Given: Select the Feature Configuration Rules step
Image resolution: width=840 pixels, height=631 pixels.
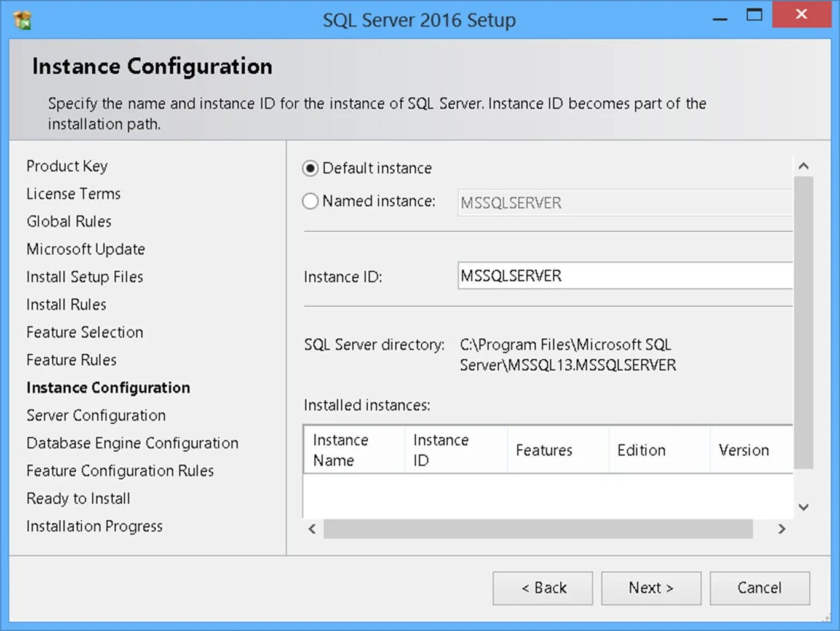Looking at the screenshot, I should coord(120,470).
